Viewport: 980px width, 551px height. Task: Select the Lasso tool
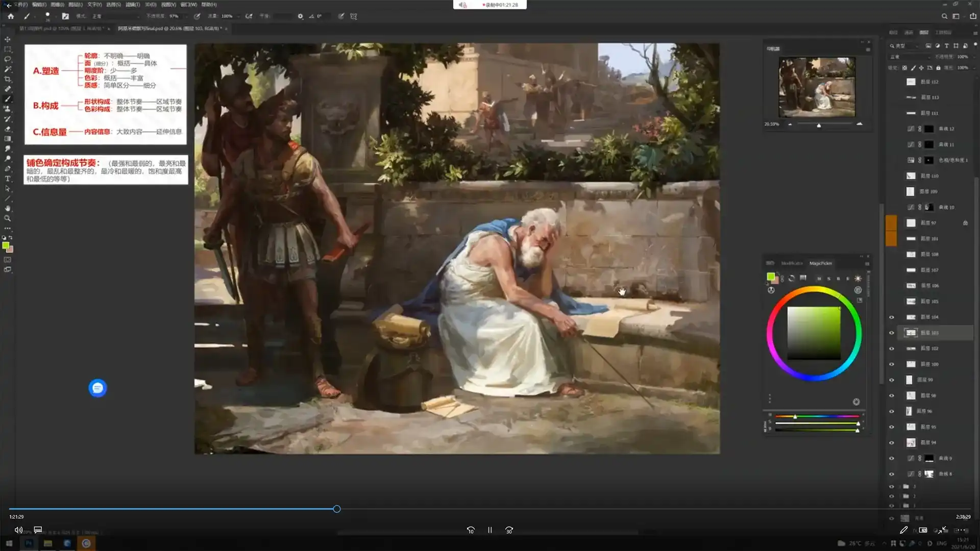click(x=8, y=59)
